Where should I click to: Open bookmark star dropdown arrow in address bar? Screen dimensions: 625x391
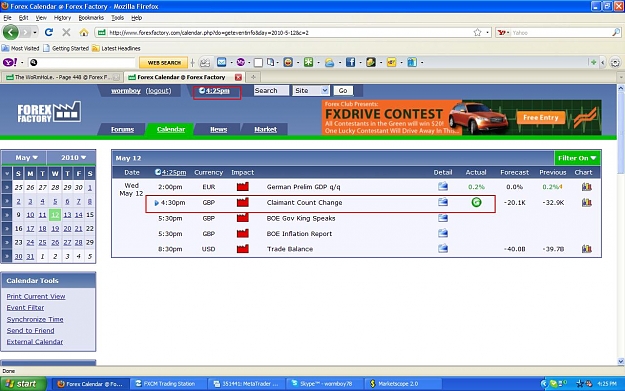click(487, 32)
